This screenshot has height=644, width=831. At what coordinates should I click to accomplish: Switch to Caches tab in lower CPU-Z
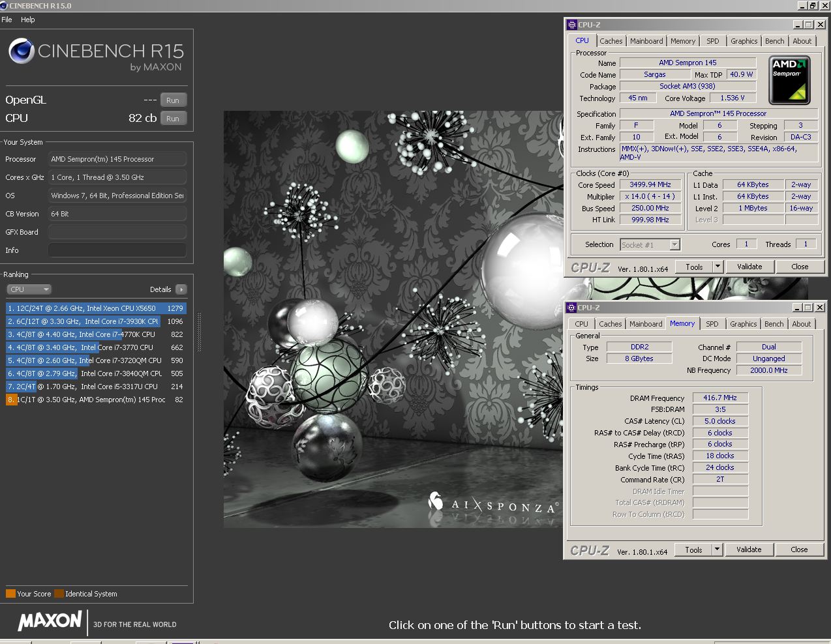[611, 324]
